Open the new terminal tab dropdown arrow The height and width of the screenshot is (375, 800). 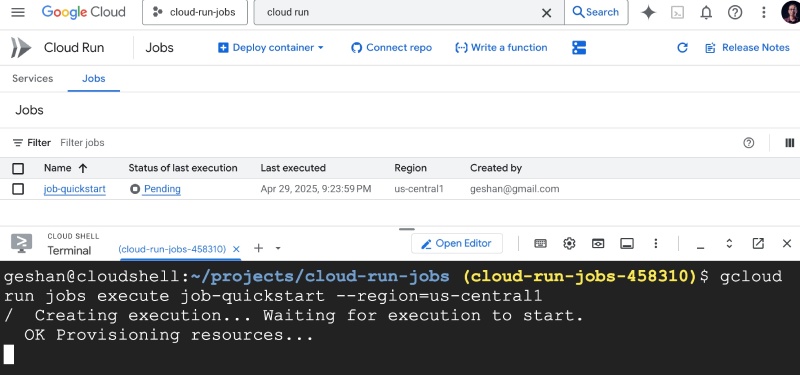278,248
